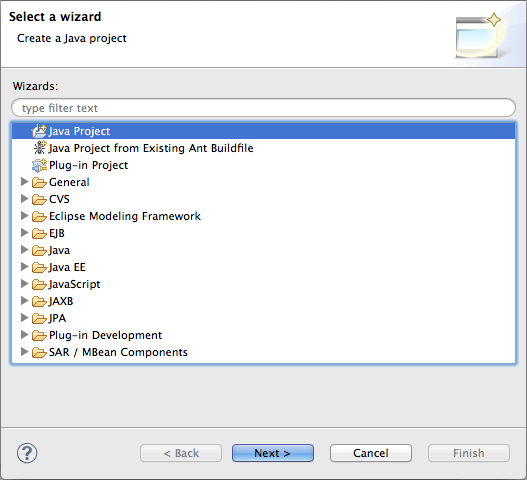The height and width of the screenshot is (480, 527).
Task: Expand the EJB category triangle
Action: [x=24, y=233]
